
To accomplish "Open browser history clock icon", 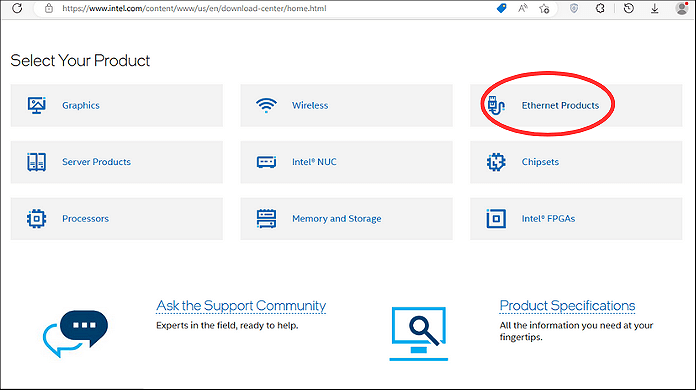I will pyautogui.click(x=629, y=8).
